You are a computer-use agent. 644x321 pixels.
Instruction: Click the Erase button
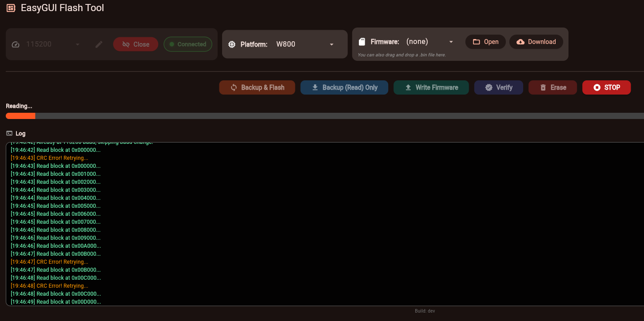pos(553,87)
